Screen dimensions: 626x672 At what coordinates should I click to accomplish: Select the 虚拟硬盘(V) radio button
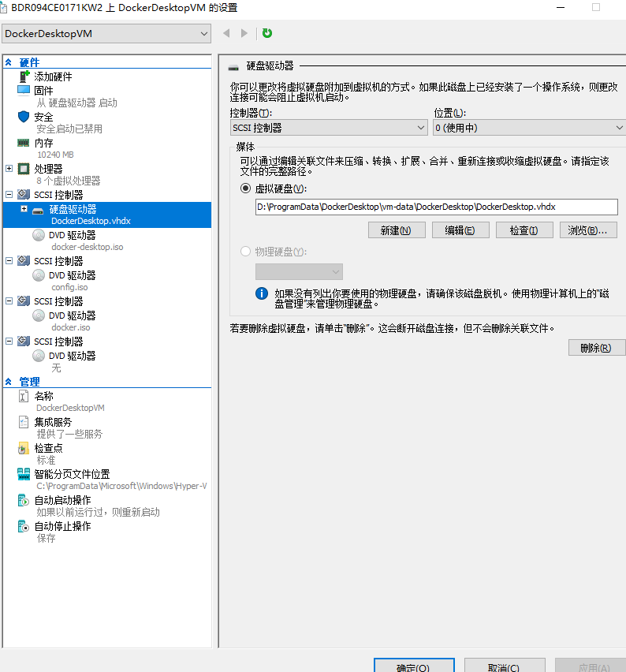pyautogui.click(x=245, y=189)
